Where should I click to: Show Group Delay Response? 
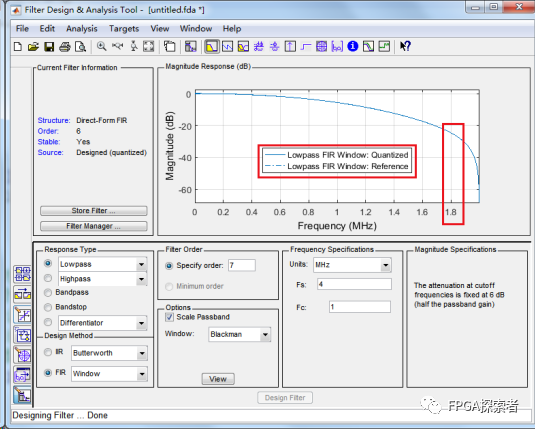[259, 46]
